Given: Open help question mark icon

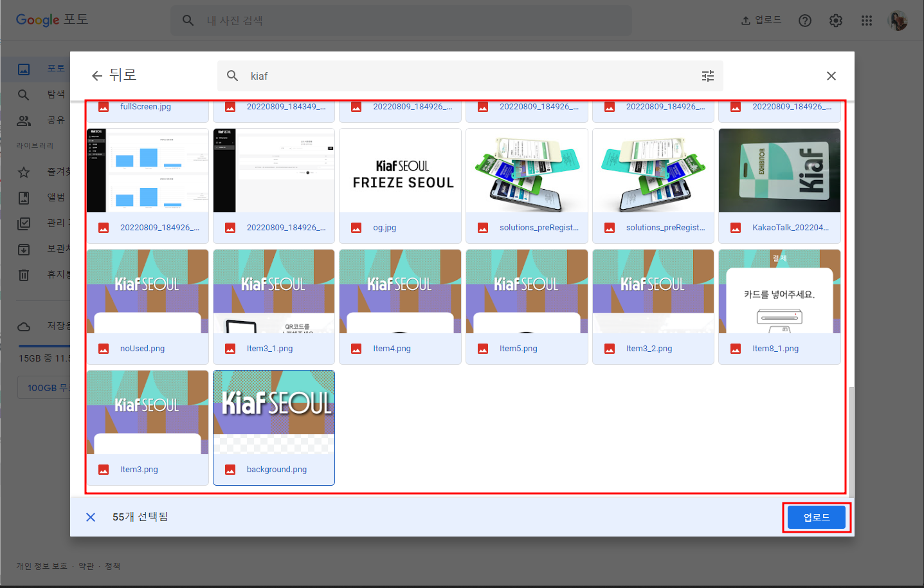Looking at the screenshot, I should click(804, 21).
